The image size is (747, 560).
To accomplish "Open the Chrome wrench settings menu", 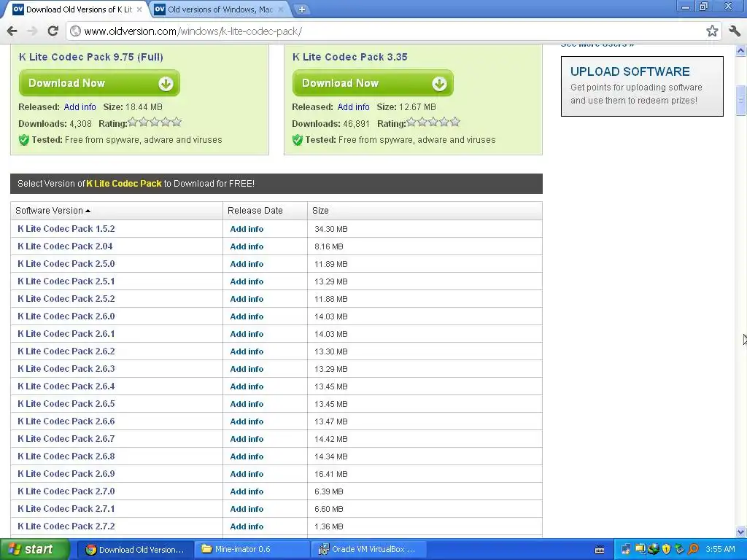I will (734, 31).
